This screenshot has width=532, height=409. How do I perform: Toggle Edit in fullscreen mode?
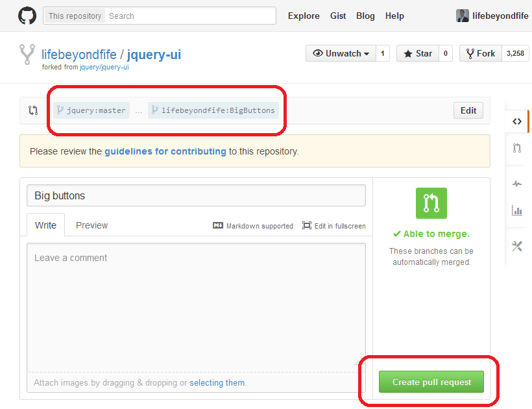coord(334,226)
